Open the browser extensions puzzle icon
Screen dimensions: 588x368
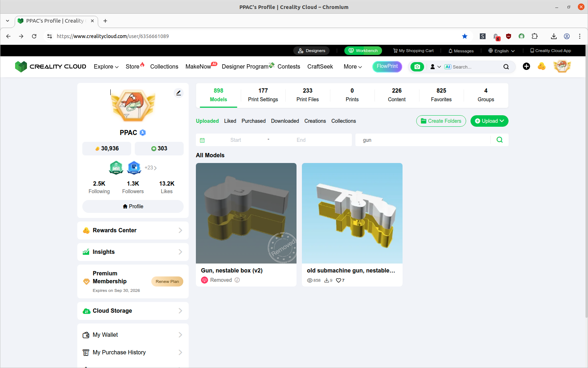(535, 36)
